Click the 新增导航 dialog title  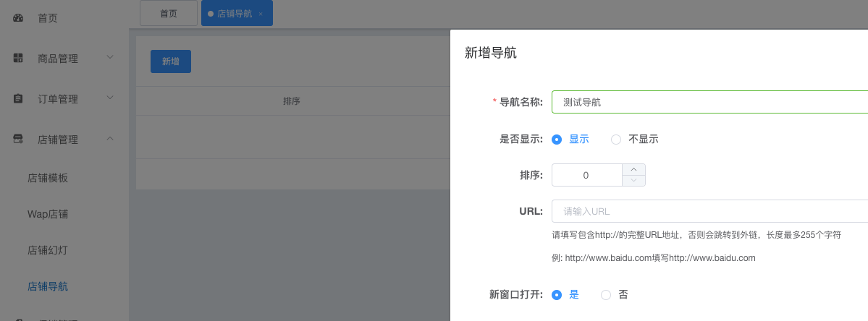click(x=490, y=53)
